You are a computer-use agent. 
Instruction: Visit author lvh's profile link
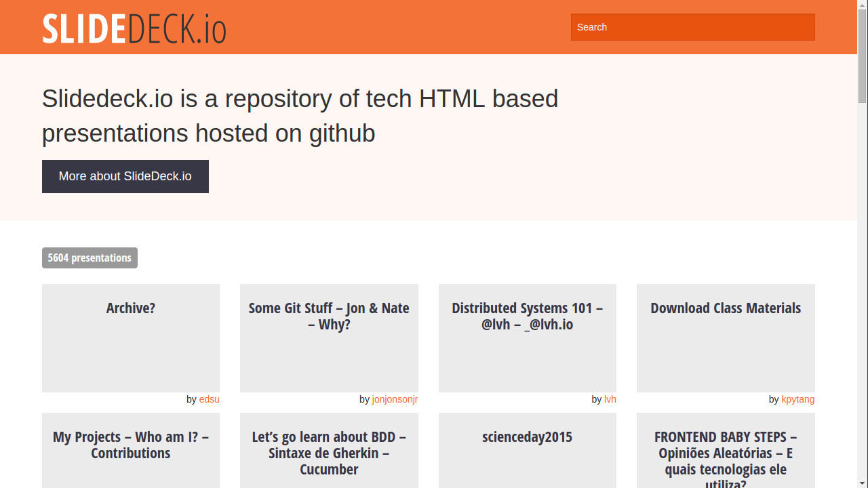[x=610, y=399]
